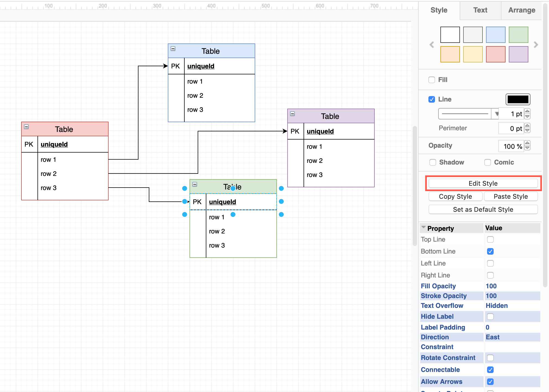Uncheck the Bottom Line property
549x392 pixels.
tap(490, 251)
